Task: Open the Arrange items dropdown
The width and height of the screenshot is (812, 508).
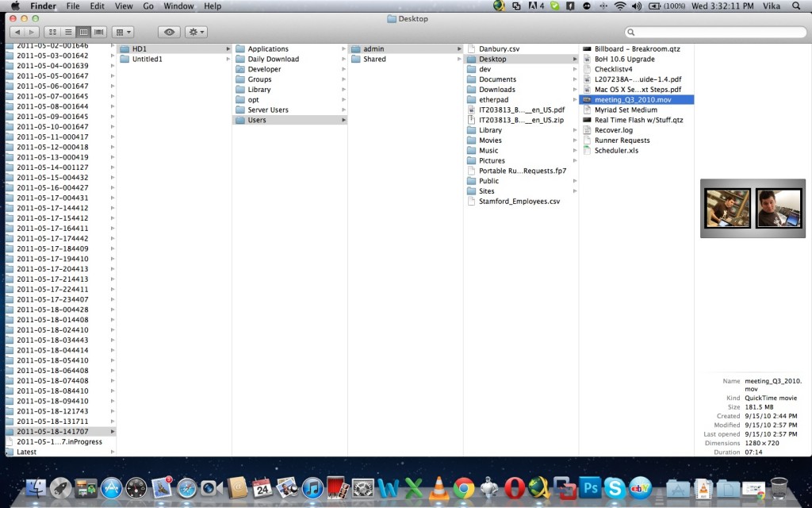Action: pyautogui.click(x=123, y=32)
